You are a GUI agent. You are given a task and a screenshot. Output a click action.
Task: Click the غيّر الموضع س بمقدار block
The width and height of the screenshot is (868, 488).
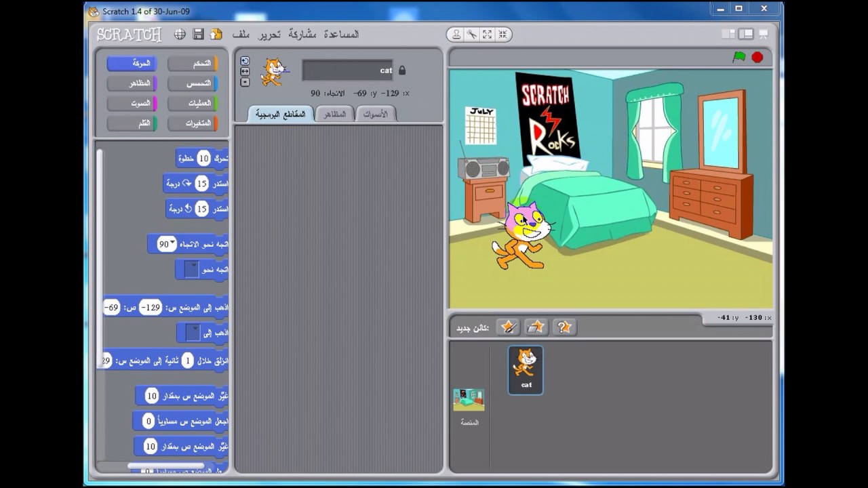tap(182, 396)
